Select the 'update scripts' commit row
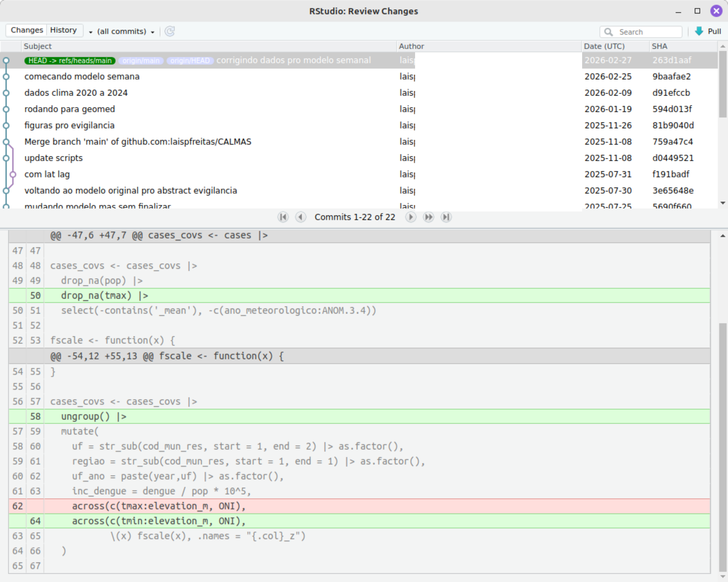728x582 pixels. 53,158
